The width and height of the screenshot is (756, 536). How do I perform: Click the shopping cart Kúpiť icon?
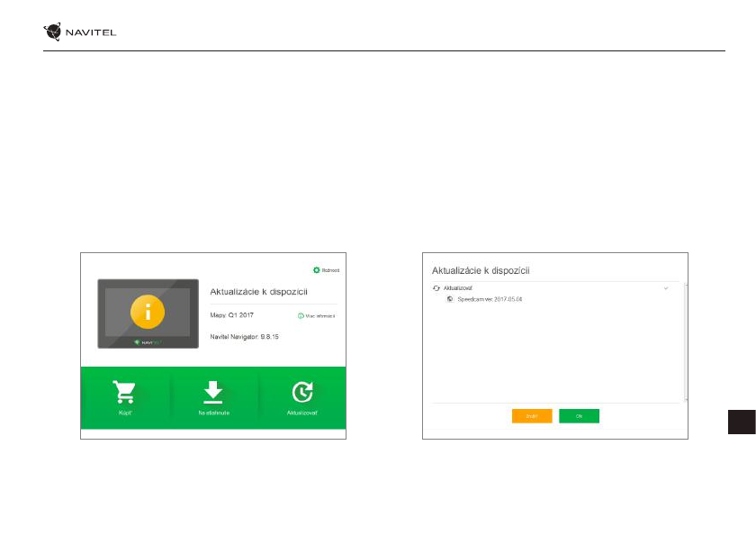click(124, 392)
